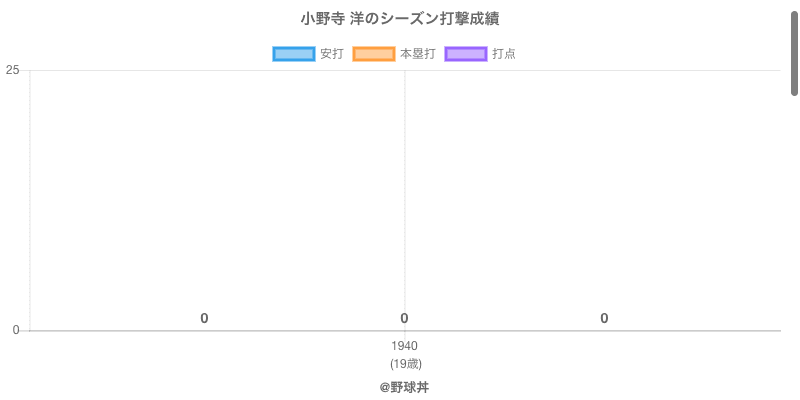Toggle the 安打 series via its legend label
Screen dimensions: 800x400
coord(331,54)
